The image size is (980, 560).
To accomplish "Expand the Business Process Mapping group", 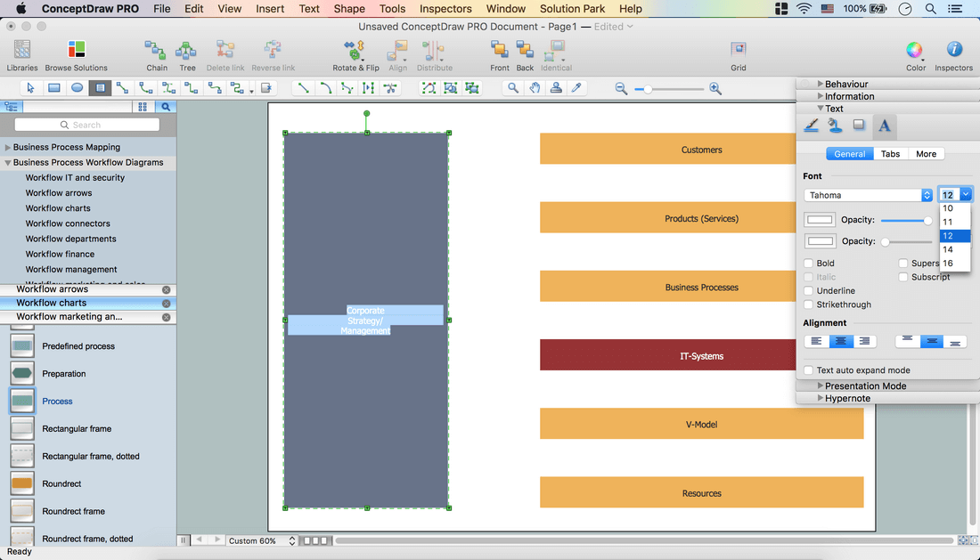I will [8, 148].
